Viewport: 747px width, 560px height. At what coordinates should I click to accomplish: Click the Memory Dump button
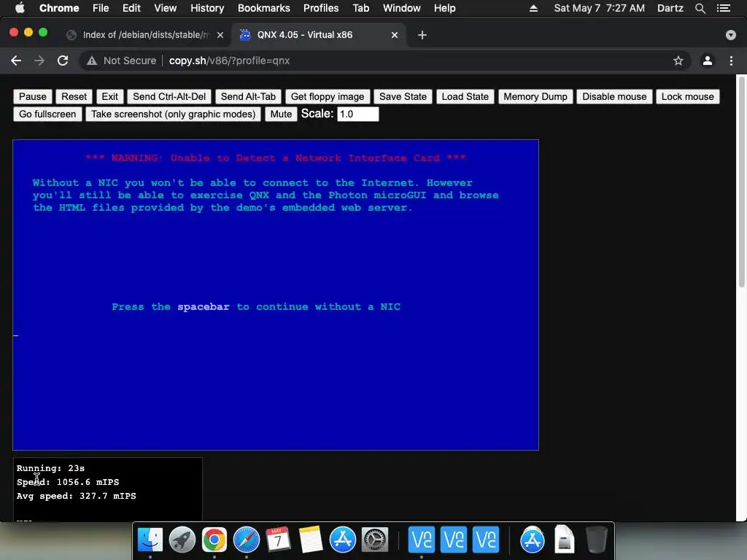coord(535,97)
